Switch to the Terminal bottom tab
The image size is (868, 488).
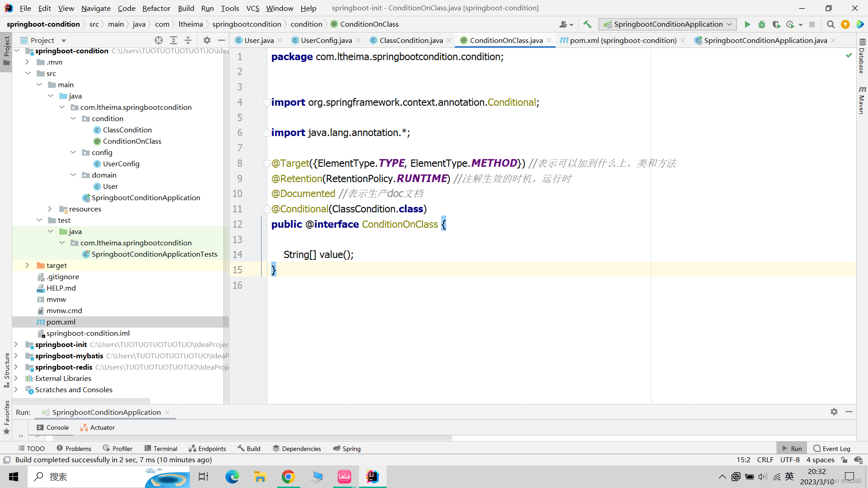(x=160, y=448)
